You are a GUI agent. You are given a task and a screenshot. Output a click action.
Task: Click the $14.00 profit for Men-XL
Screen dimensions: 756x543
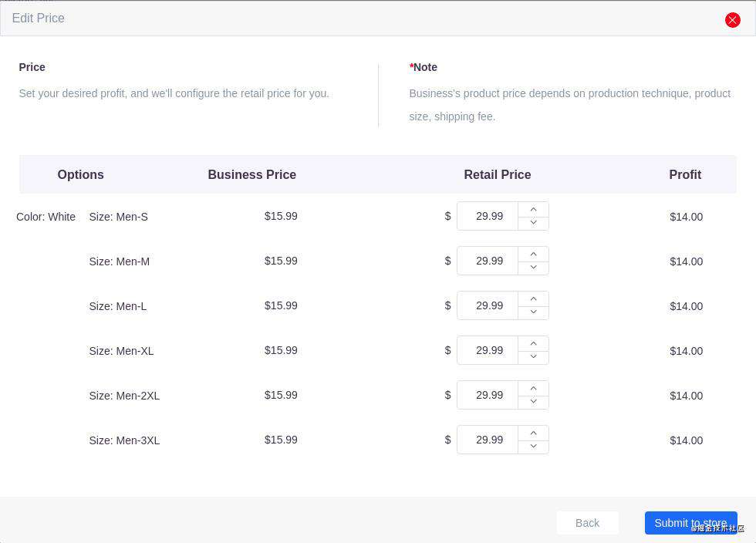click(686, 352)
